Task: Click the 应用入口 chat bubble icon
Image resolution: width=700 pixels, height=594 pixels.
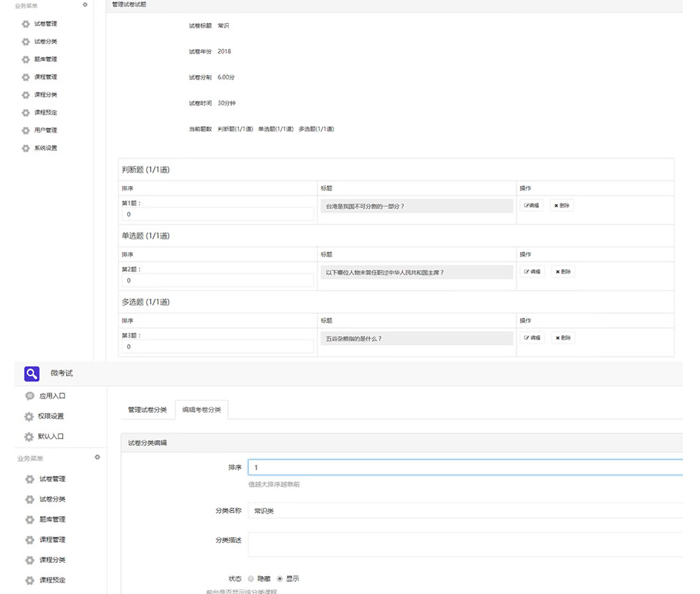Action: 30,396
